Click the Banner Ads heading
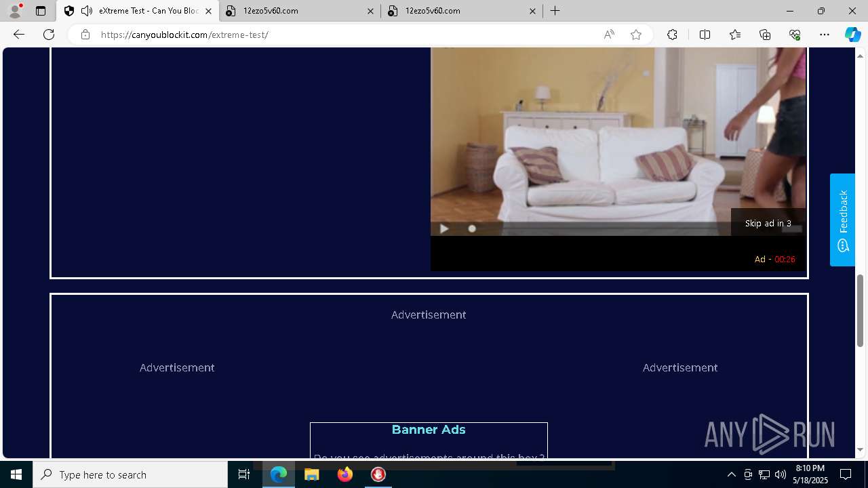This screenshot has height=488, width=868. (x=429, y=430)
